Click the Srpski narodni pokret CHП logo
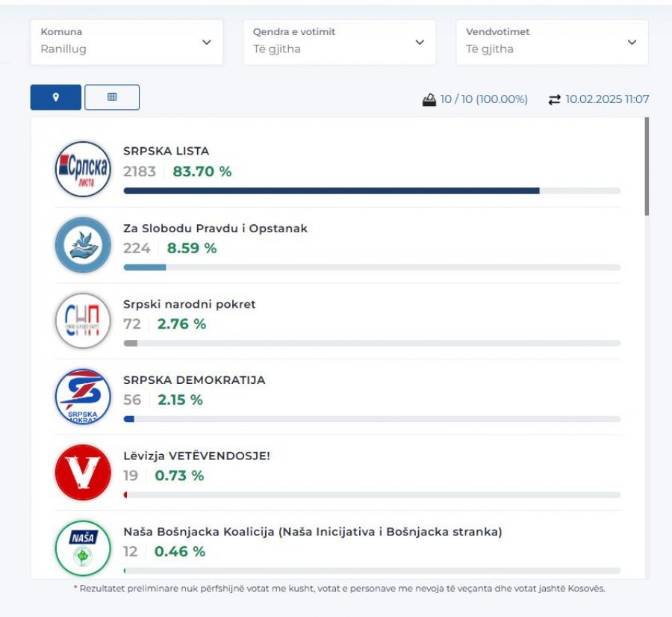This screenshot has width=672, height=617. point(83,320)
